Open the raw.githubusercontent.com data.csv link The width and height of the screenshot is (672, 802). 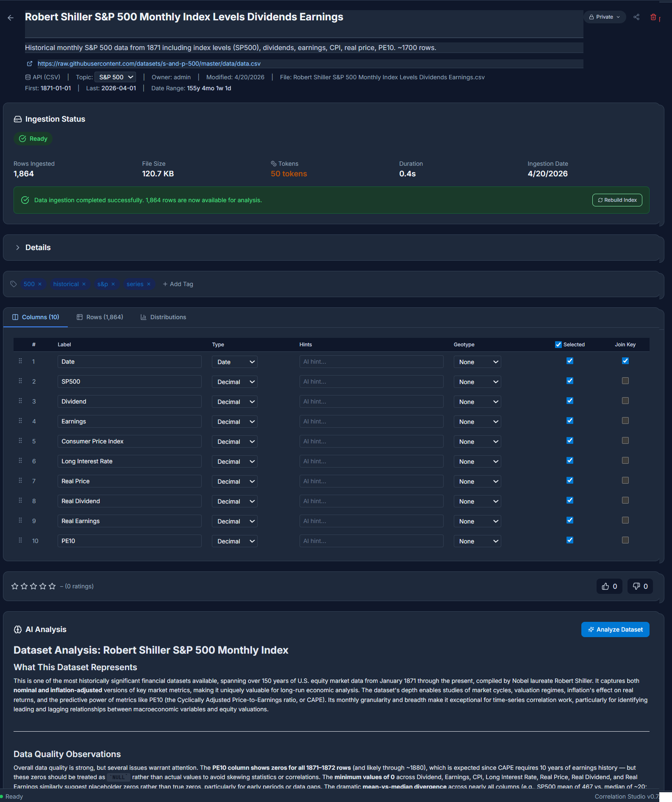click(149, 64)
